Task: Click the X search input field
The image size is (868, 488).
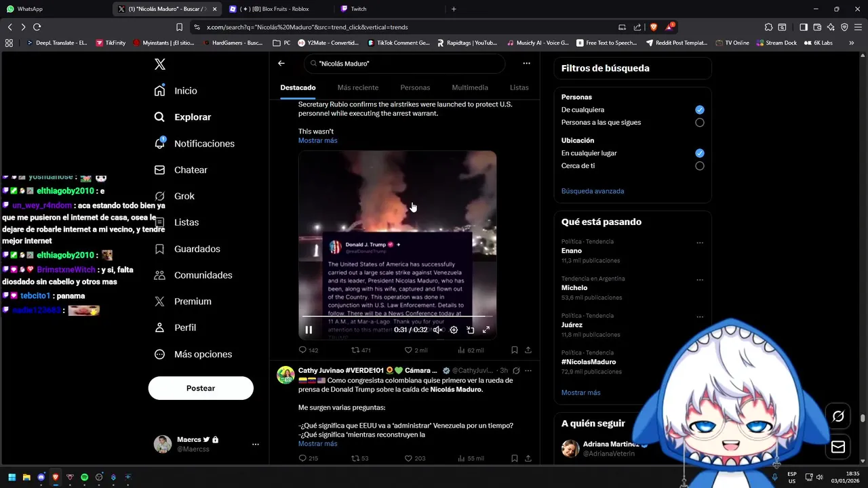Action: click(405, 64)
